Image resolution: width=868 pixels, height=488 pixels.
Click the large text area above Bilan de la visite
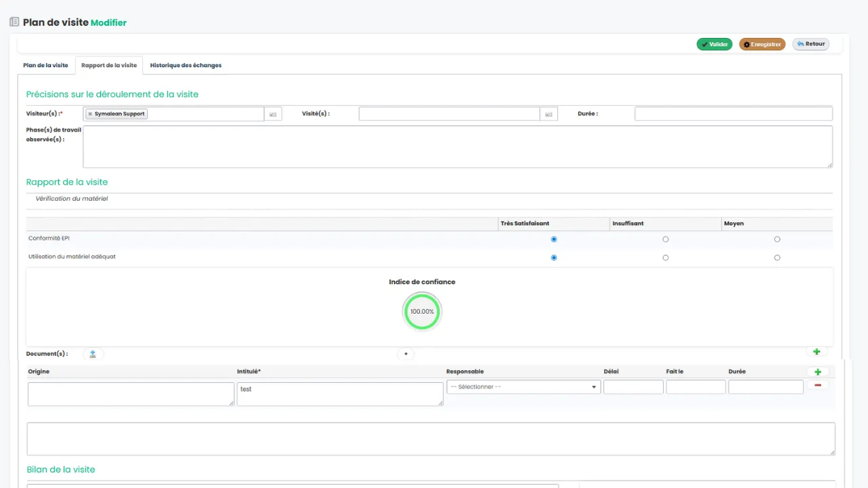click(431, 439)
